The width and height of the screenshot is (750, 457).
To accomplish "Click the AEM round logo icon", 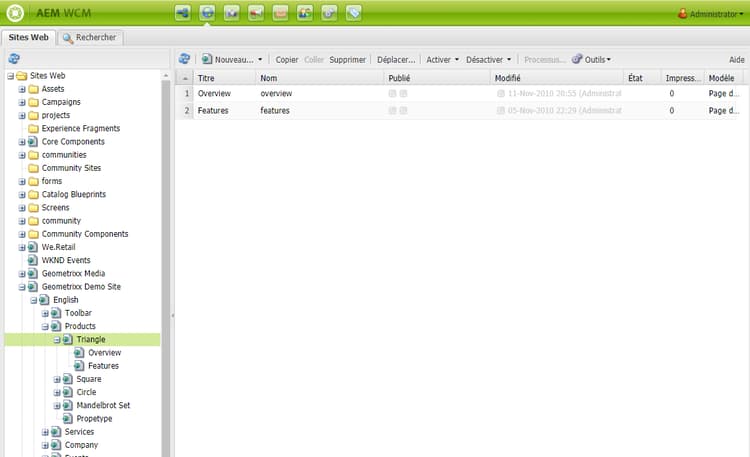I will (15, 13).
